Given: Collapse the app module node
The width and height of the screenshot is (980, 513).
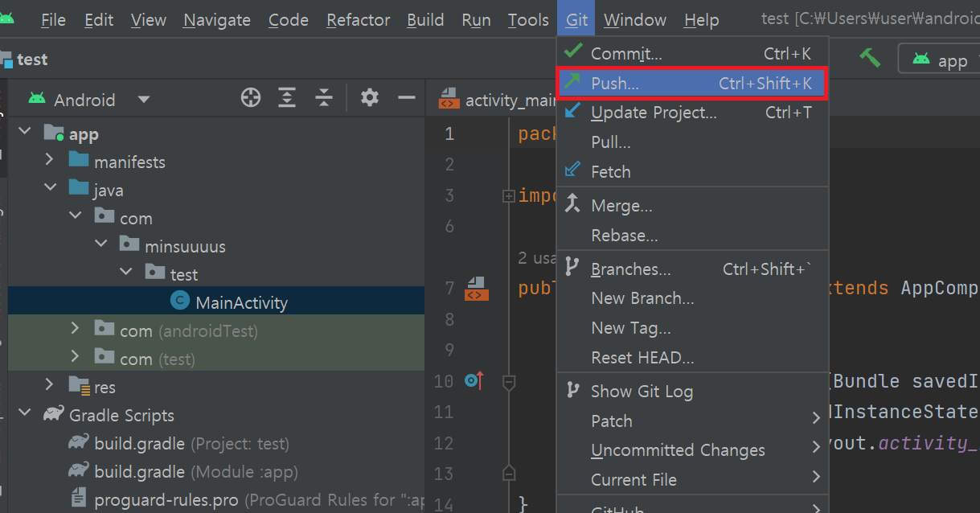Looking at the screenshot, I should coord(24,131).
